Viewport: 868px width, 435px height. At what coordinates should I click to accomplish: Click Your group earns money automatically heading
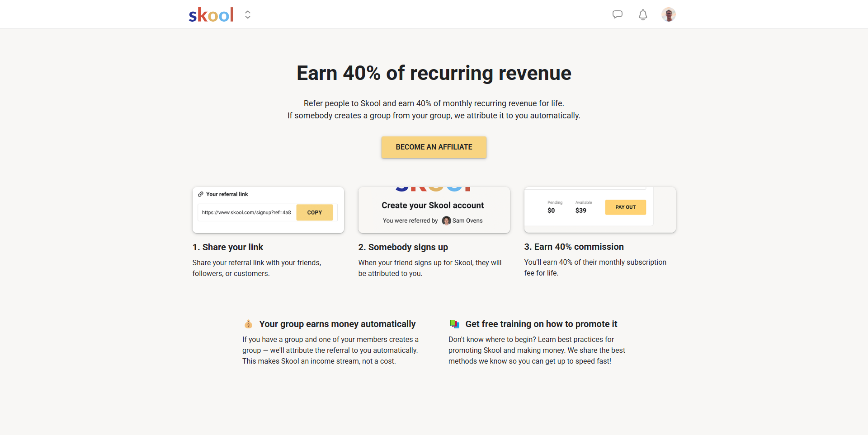click(x=337, y=324)
